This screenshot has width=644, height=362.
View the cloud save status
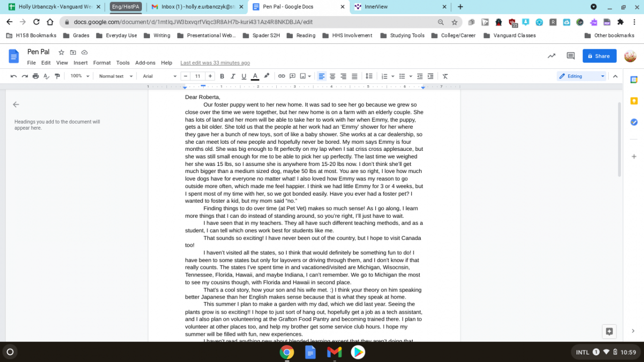(85, 52)
